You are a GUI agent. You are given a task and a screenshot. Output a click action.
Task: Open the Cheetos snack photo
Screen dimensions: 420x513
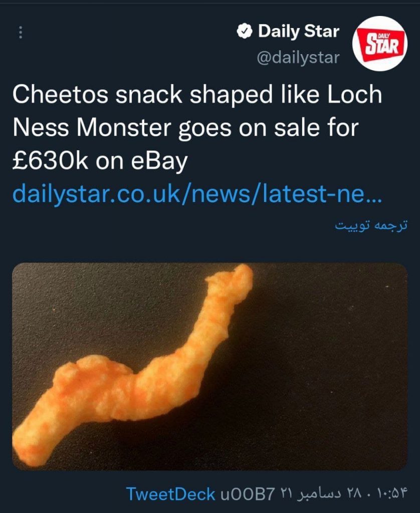[x=210, y=366]
